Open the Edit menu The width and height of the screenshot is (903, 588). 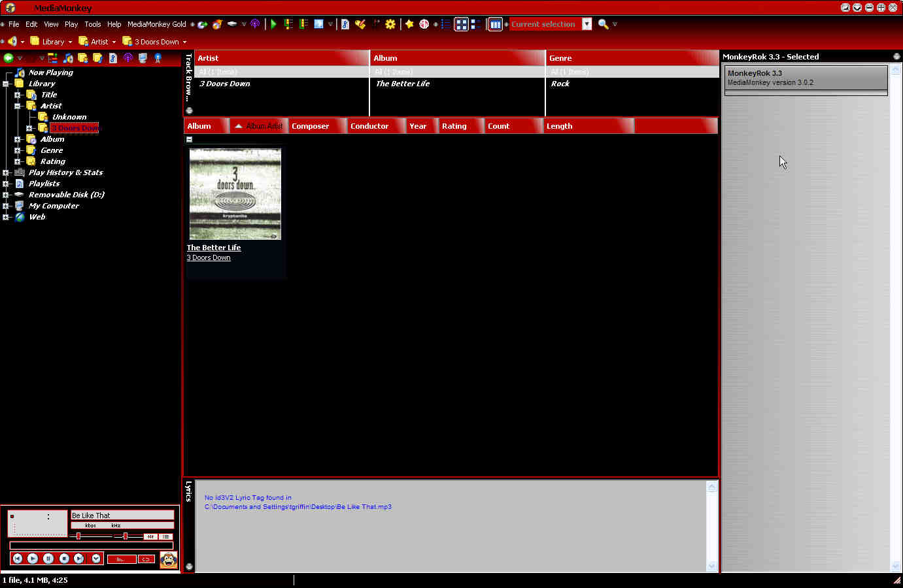click(31, 24)
